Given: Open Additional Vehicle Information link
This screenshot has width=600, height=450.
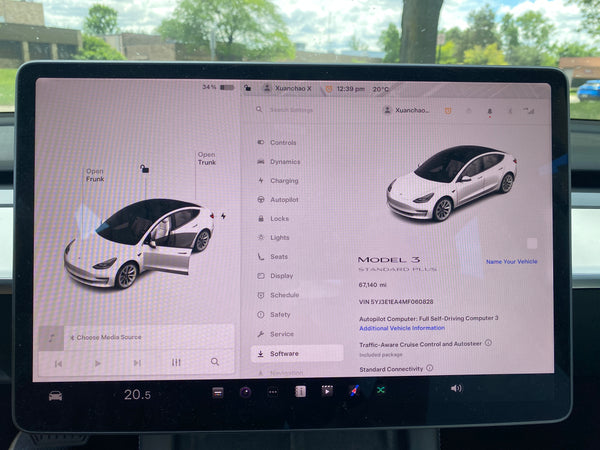Looking at the screenshot, I should point(402,328).
